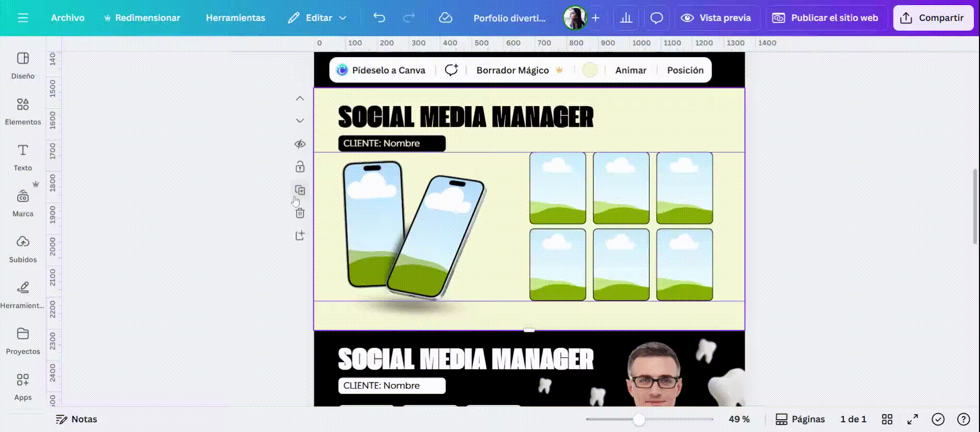The height and width of the screenshot is (432, 980).
Task: Click Publicar el sitio web button
Action: pyautogui.click(x=825, y=18)
